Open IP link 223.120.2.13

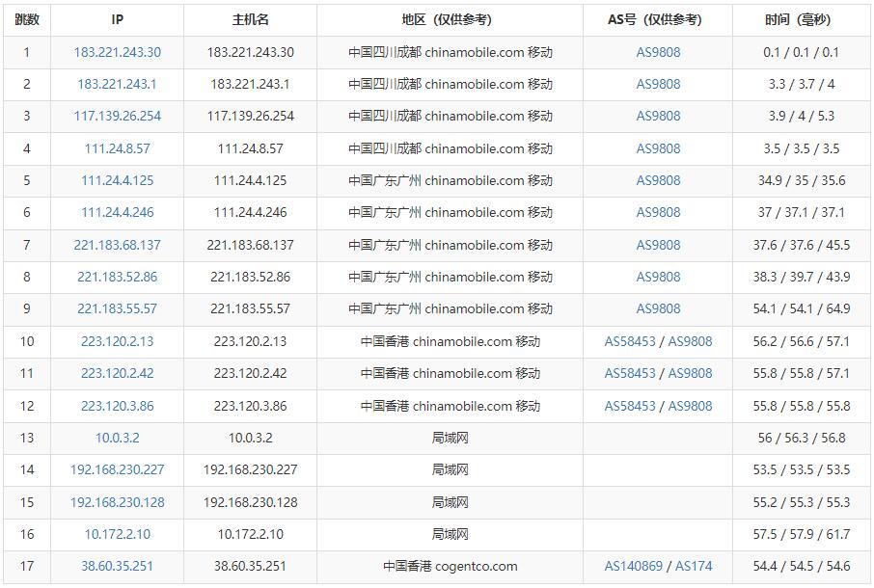pos(117,341)
